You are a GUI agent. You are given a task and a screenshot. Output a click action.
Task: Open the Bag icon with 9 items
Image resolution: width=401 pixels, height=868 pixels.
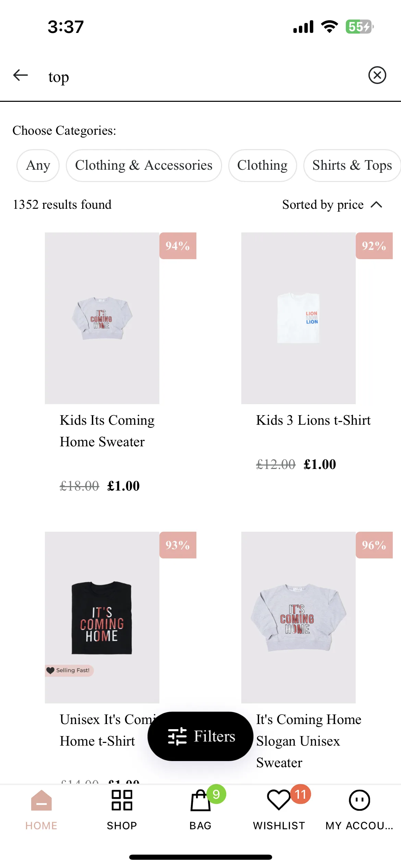[200, 800]
